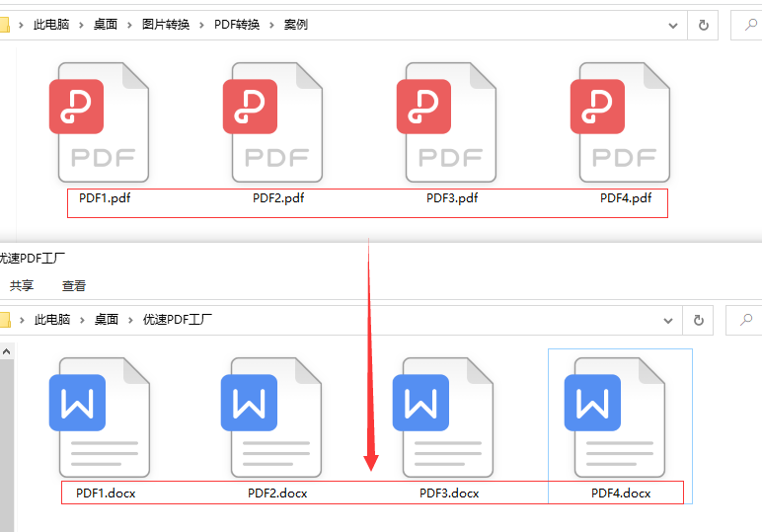Viewport: 762px width, 532px height.
Task: Click the PDF3.docx file name
Action: click(x=449, y=494)
